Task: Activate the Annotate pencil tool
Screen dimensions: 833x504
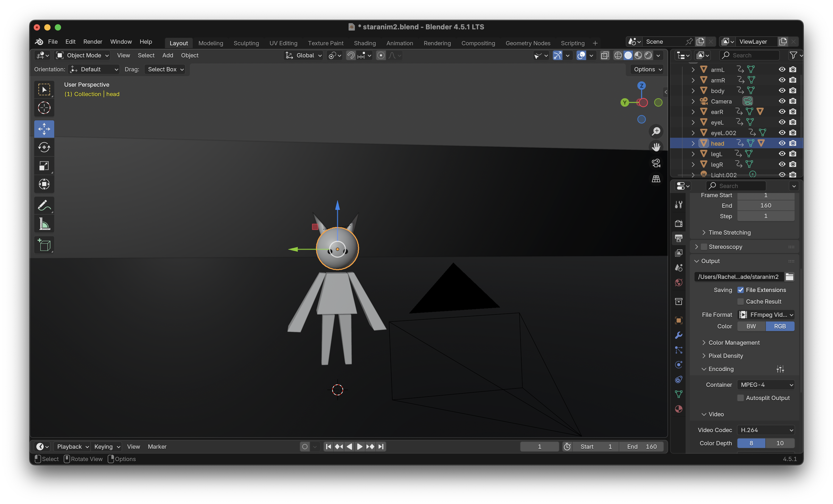Action: [x=44, y=205]
